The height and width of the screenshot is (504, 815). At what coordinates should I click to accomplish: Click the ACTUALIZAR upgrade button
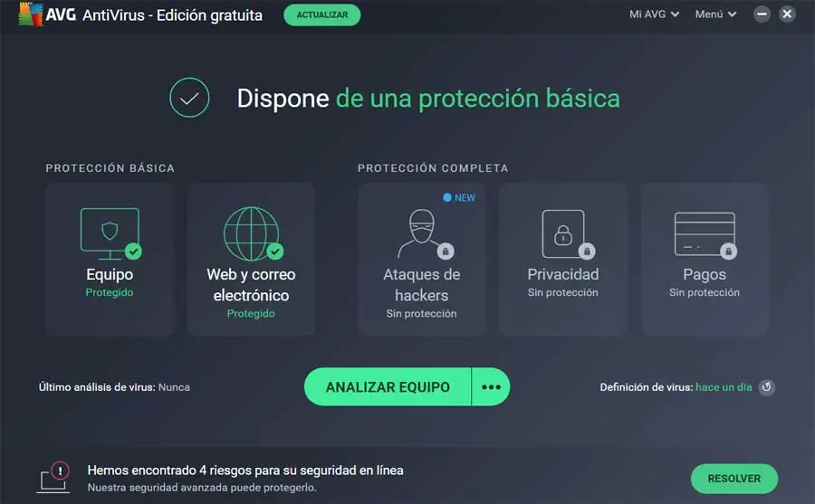click(322, 15)
